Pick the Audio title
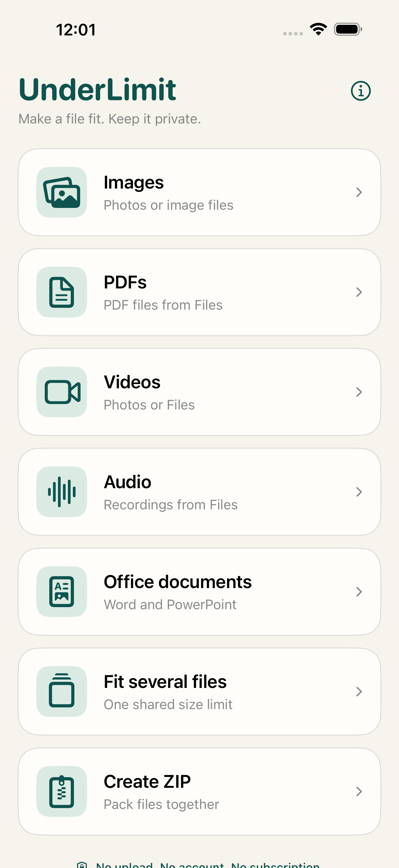The width and height of the screenshot is (399, 868). [x=128, y=482]
